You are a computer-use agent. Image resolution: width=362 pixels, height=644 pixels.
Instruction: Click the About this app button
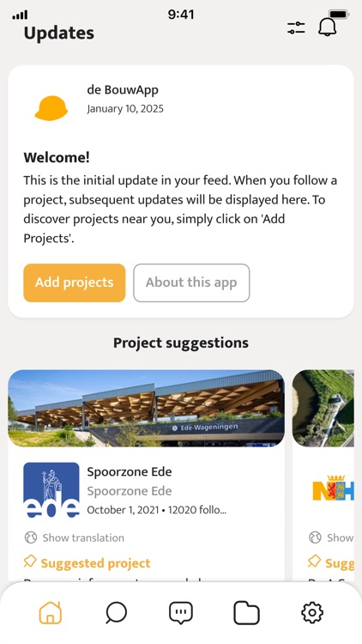(x=191, y=283)
